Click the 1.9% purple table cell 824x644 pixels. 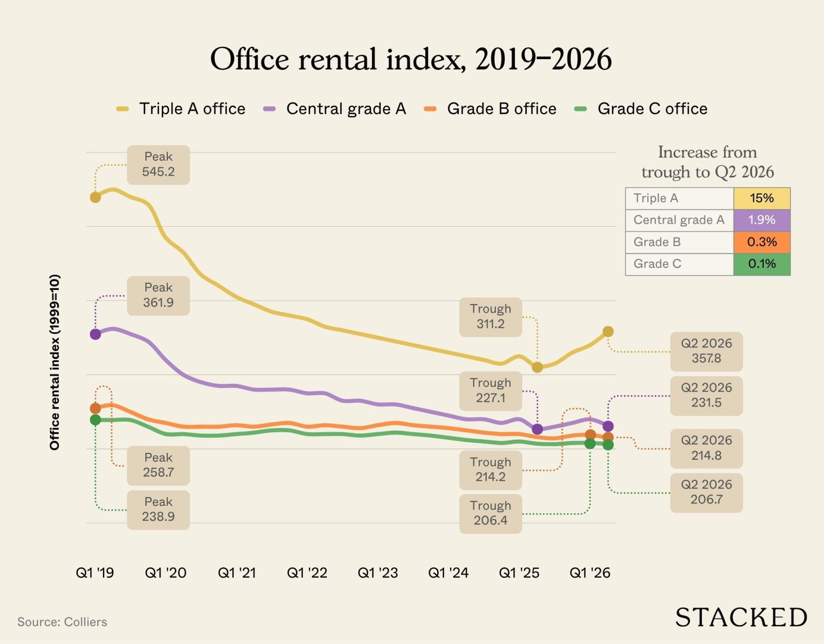coord(762,220)
